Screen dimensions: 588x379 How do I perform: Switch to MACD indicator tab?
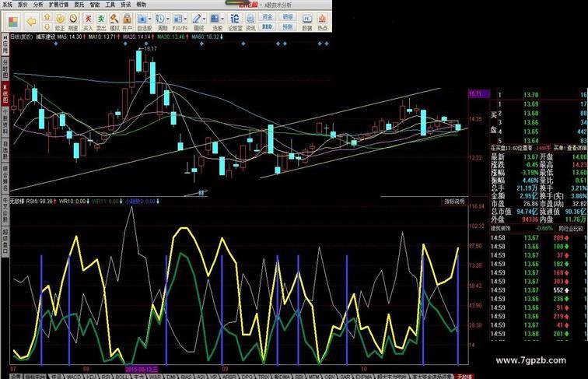pos(74,376)
